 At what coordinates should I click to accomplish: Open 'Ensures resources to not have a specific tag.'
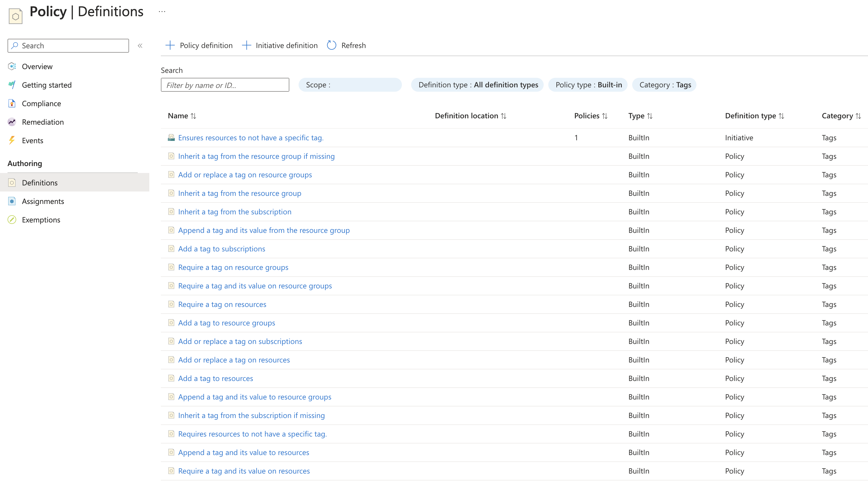251,138
